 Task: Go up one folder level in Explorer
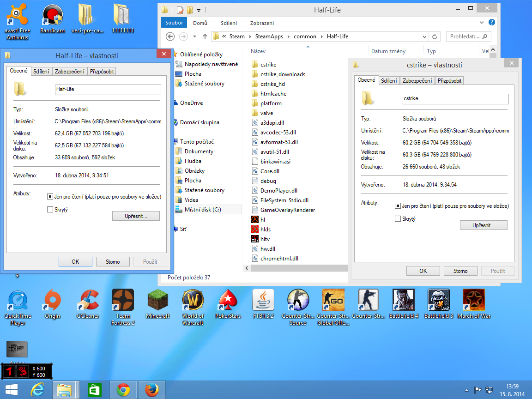pos(205,36)
